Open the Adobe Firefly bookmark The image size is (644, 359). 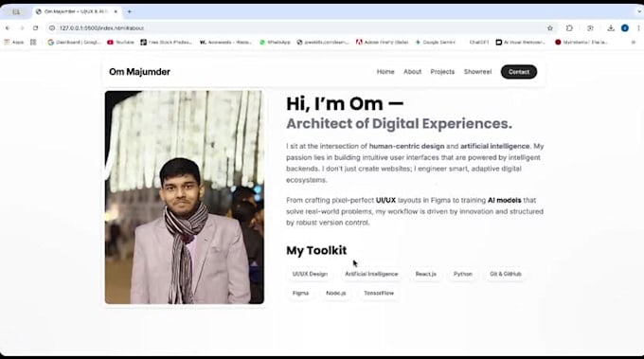point(382,42)
